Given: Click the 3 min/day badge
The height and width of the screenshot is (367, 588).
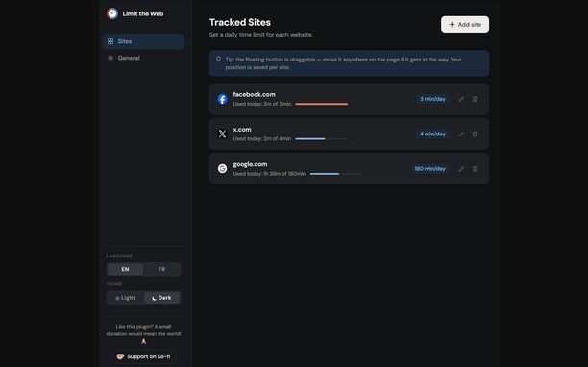Looking at the screenshot, I should (432, 99).
